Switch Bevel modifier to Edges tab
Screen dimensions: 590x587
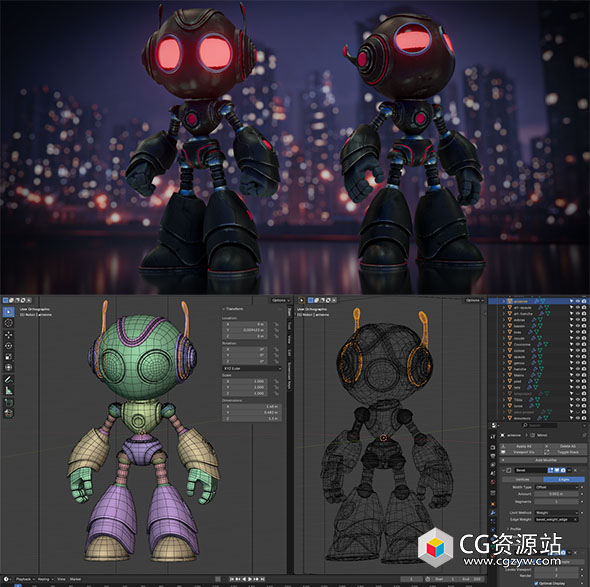pos(564,479)
